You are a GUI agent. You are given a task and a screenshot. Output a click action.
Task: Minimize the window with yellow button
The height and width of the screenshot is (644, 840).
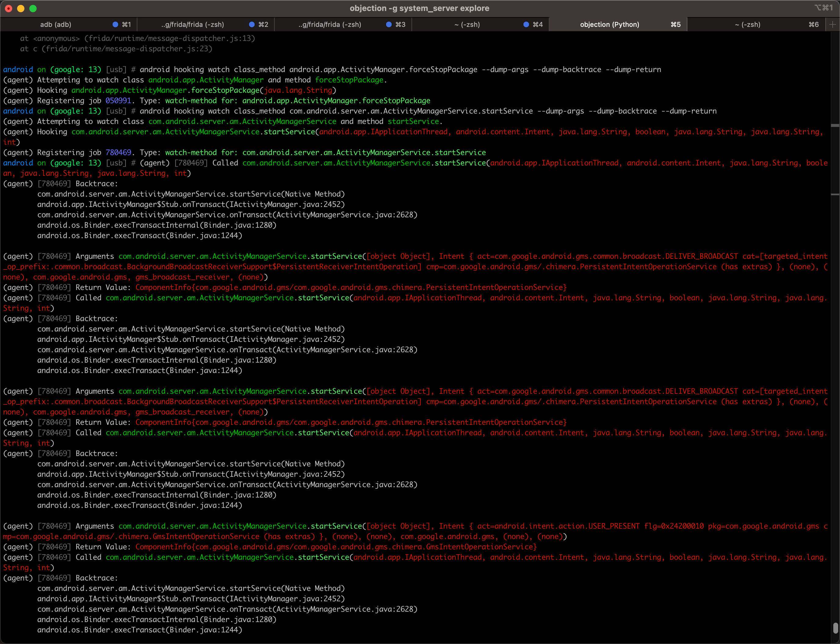(21, 9)
